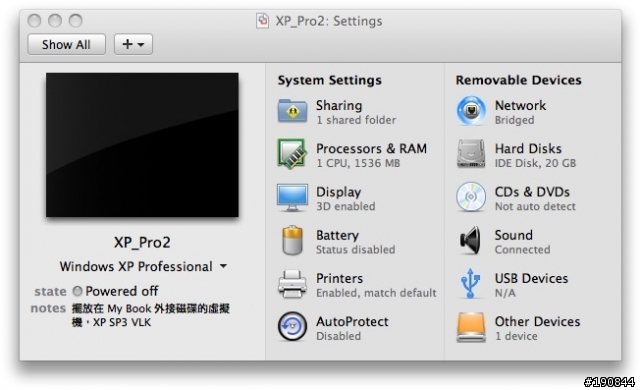Open the USB Devices trident icon
Image resolution: width=640 pixels, height=390 pixels.
[x=471, y=283]
